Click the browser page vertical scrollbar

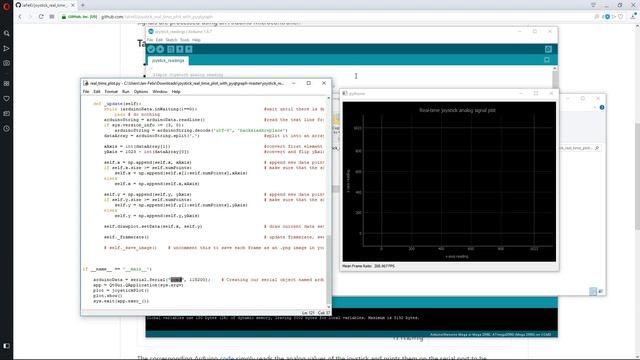tap(637, 176)
